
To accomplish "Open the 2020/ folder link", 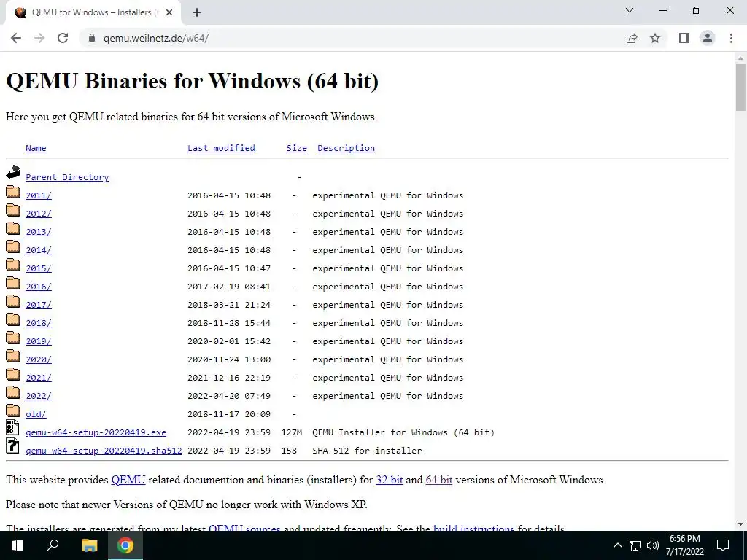I will pos(39,359).
